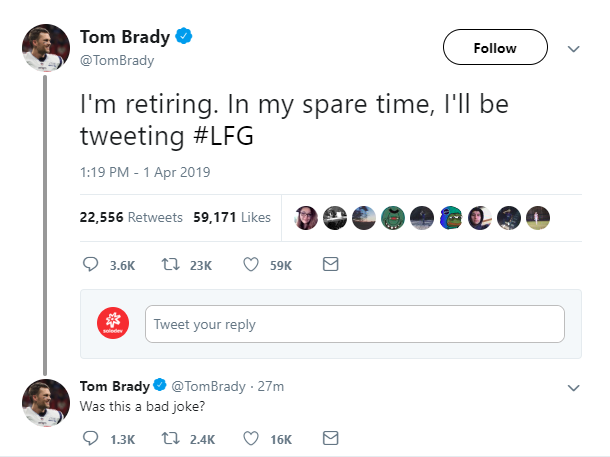Open the main tweet's chevron dropdown menu
Screen dimensions: 610x457
(573, 49)
